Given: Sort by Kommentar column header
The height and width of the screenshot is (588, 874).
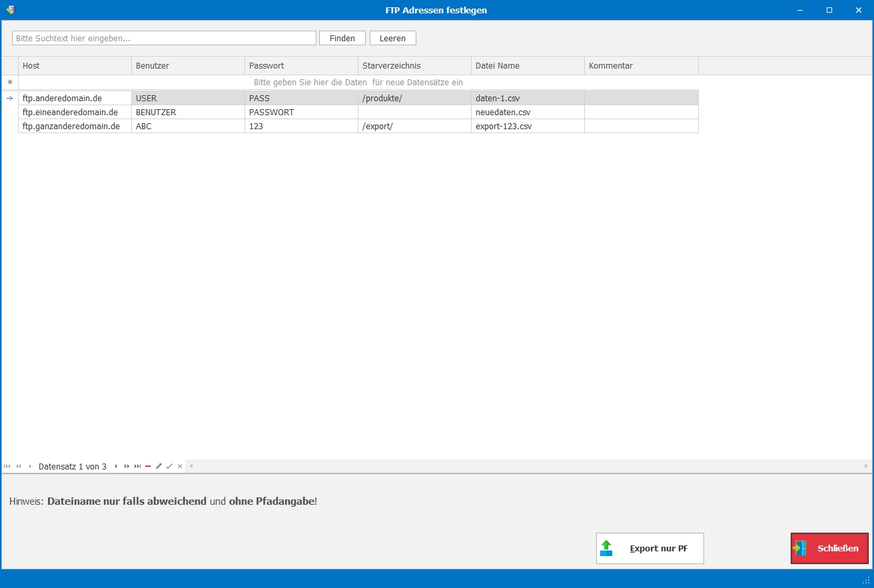Looking at the screenshot, I should tap(642, 66).
